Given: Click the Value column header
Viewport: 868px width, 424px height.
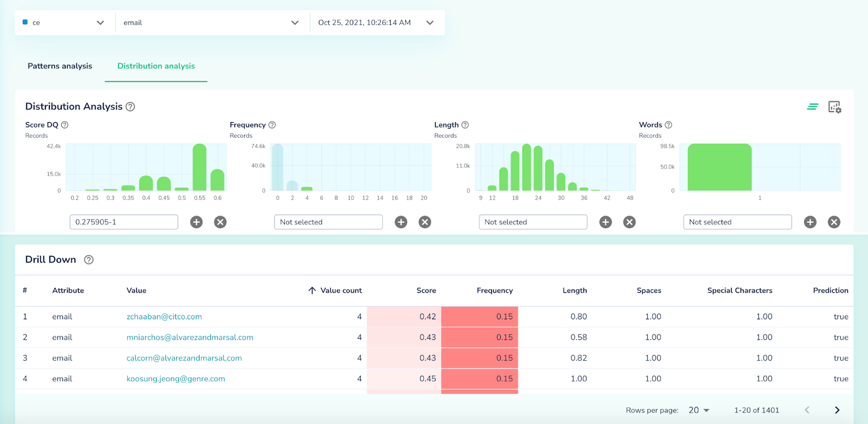Looking at the screenshot, I should pyautogui.click(x=136, y=291).
